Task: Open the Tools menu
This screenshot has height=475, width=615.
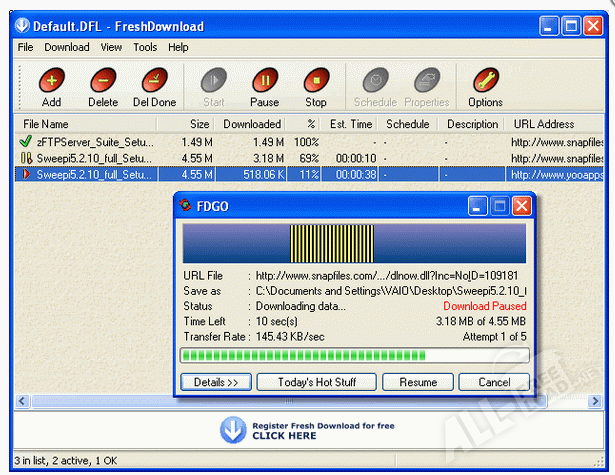Action: tap(145, 47)
